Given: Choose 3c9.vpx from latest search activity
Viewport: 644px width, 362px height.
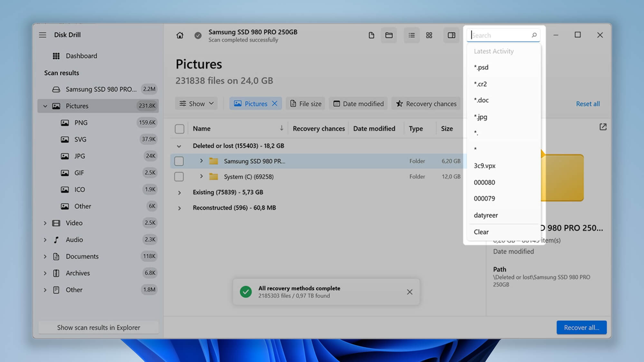Looking at the screenshot, I should [504, 166].
